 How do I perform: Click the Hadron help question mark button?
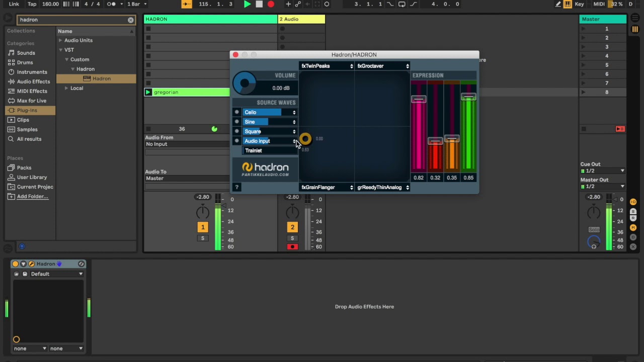[x=236, y=187]
